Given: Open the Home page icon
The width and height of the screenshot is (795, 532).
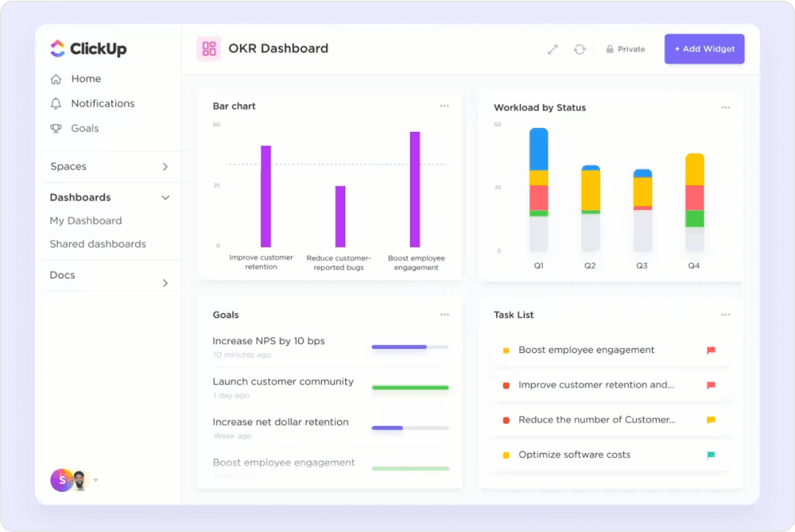Looking at the screenshot, I should (x=56, y=79).
